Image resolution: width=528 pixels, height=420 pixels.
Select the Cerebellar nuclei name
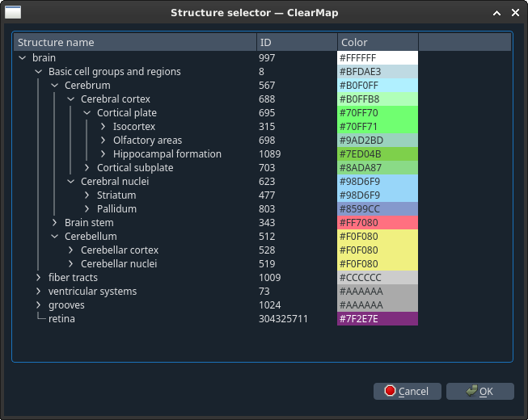tap(119, 264)
